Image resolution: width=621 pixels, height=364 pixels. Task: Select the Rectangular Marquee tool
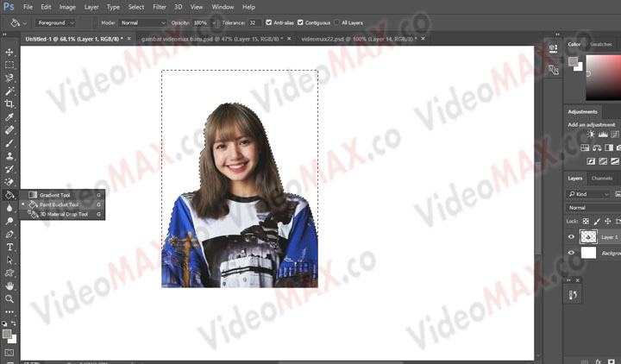pos(9,65)
